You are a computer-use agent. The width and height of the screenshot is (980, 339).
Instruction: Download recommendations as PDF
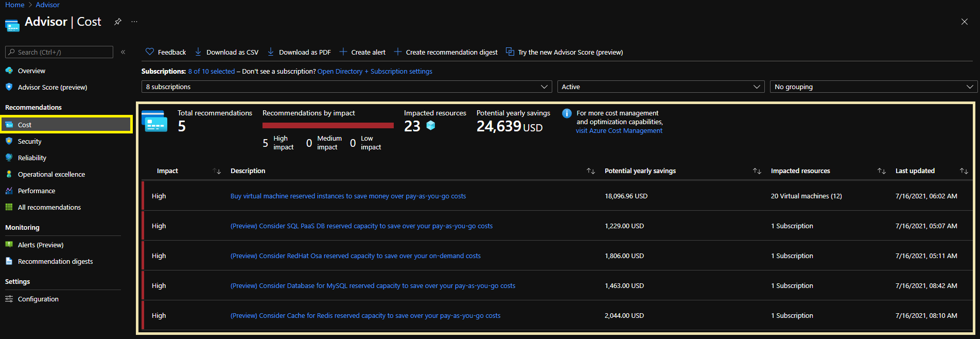(299, 52)
